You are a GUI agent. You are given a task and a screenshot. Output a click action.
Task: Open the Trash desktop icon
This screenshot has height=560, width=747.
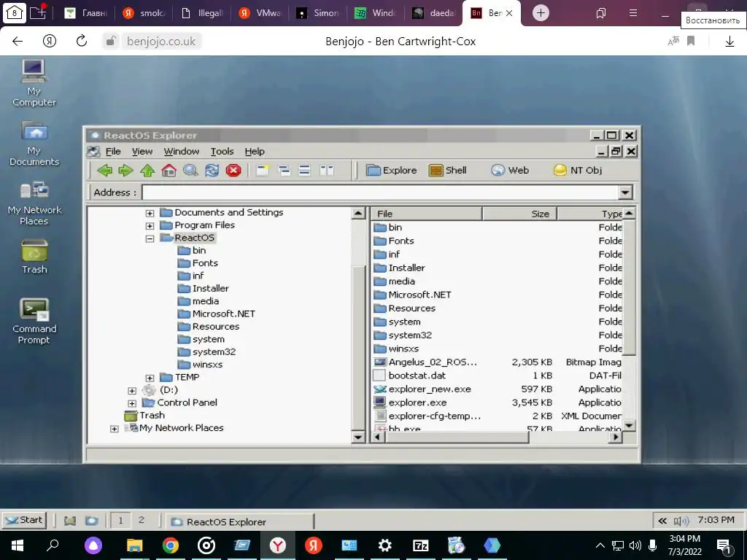(34, 256)
